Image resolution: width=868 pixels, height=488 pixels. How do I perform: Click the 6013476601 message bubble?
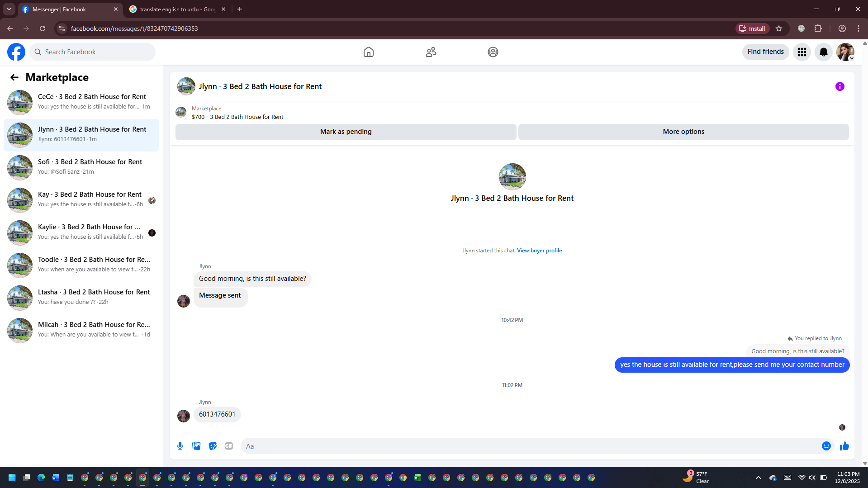[217, 415]
